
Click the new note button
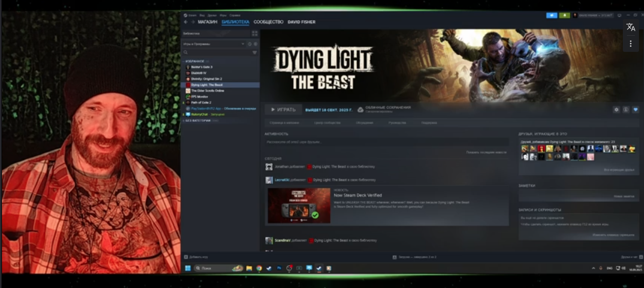pos(624,196)
